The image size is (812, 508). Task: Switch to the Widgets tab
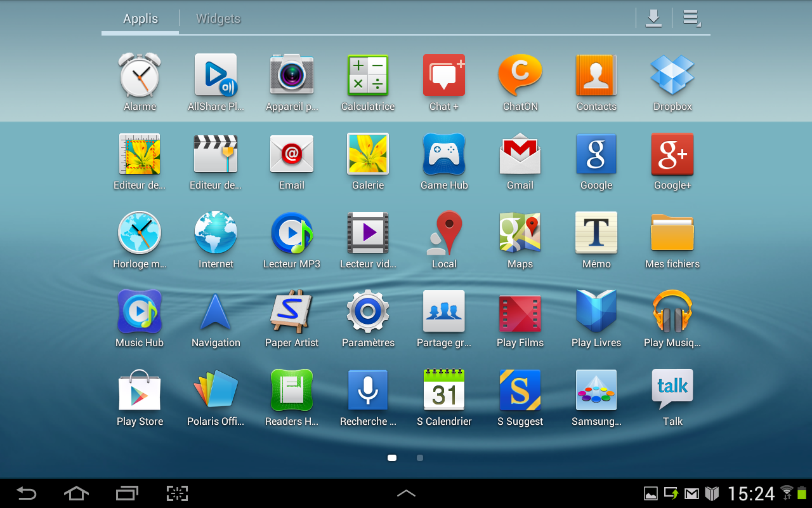pos(218,18)
